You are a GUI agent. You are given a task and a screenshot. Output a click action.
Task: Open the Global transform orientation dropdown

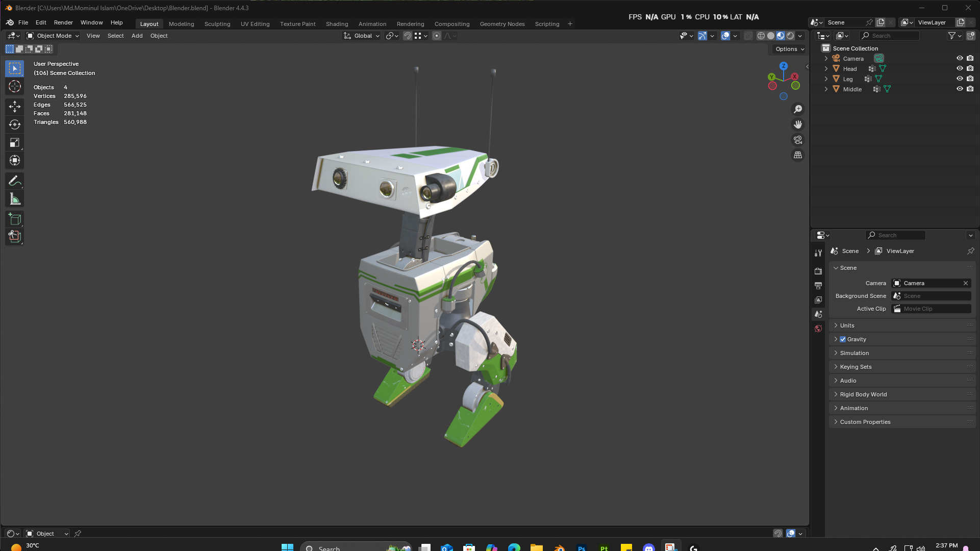tap(362, 36)
